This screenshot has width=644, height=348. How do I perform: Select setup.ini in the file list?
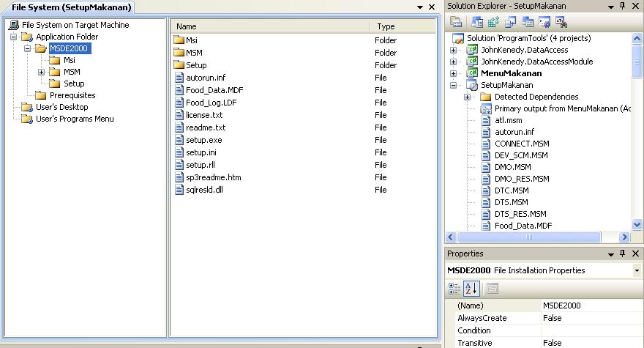click(201, 152)
